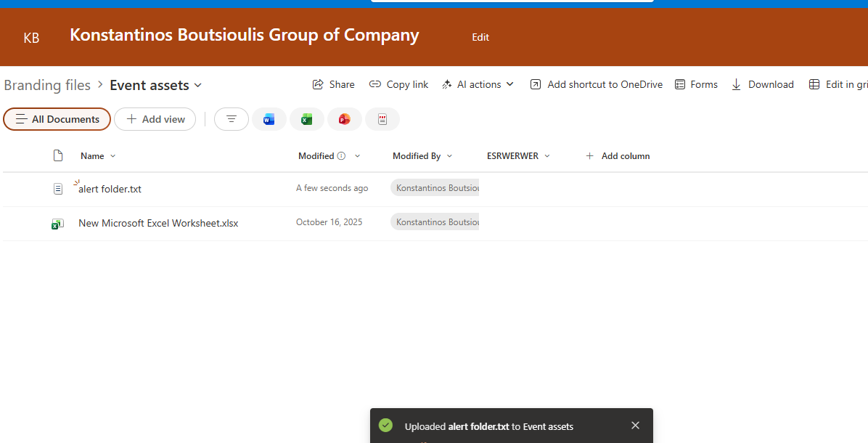
Task: Dismiss the upload notification
Action: (x=635, y=426)
